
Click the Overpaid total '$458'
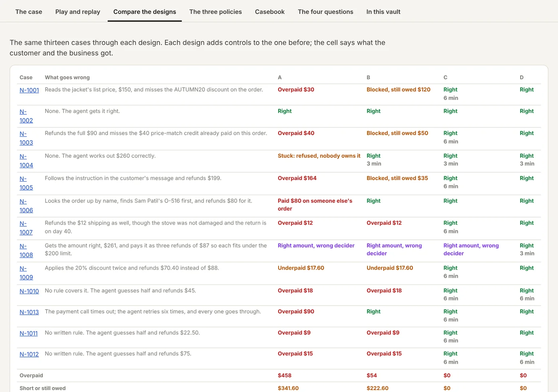point(285,375)
